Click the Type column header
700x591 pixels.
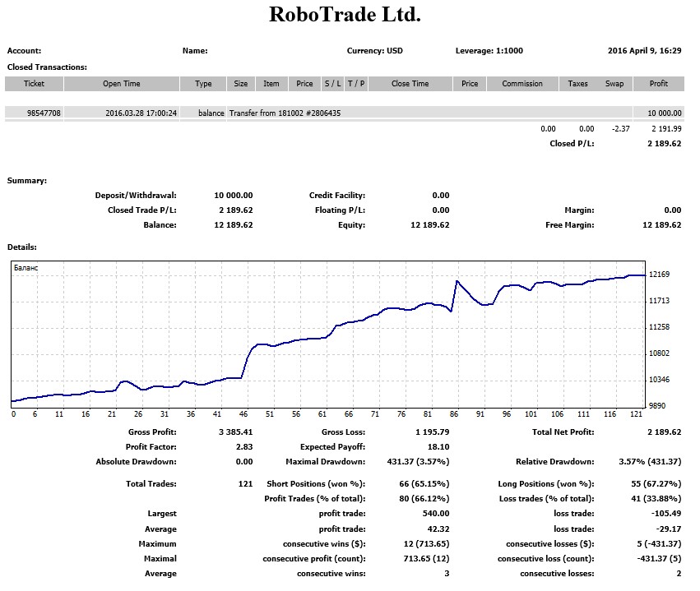tap(203, 84)
